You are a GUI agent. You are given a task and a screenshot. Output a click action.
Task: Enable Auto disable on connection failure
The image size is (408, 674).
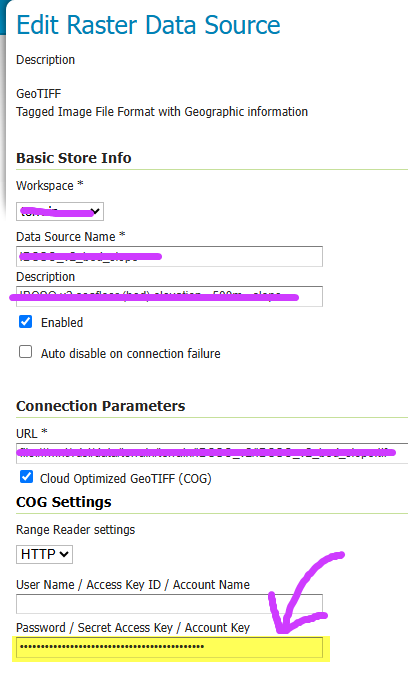click(25, 352)
